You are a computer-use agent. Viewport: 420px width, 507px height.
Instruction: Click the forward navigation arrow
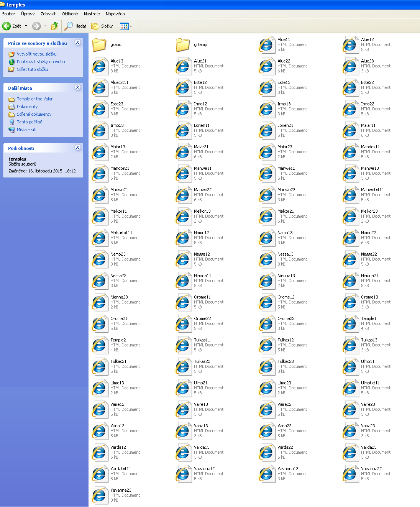tap(36, 26)
